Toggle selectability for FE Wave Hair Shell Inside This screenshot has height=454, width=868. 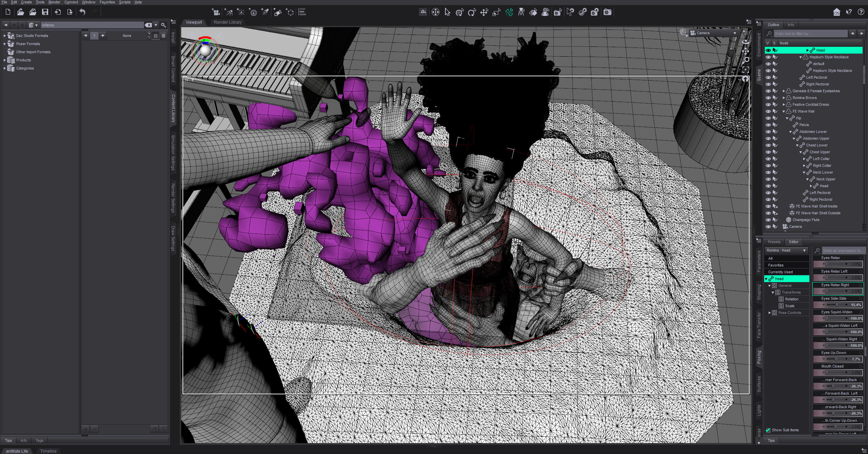pos(775,206)
